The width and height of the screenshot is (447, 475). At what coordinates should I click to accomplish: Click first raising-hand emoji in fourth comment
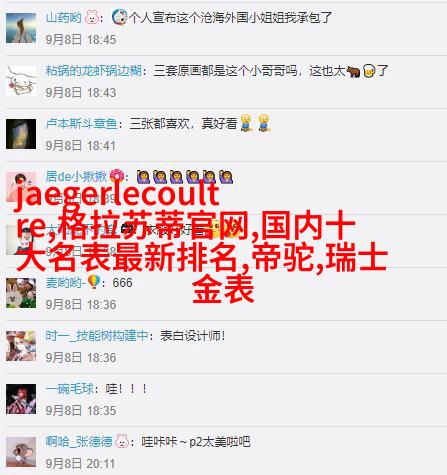pyautogui.click(x=143, y=177)
